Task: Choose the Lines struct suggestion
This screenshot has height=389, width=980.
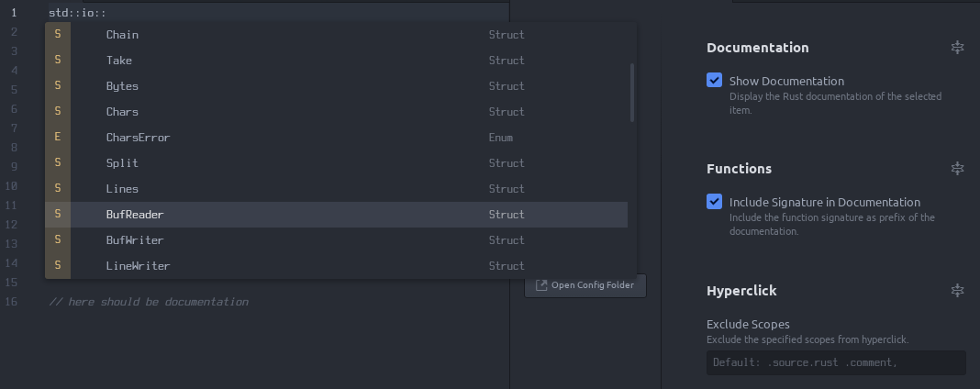Action: pos(122,189)
